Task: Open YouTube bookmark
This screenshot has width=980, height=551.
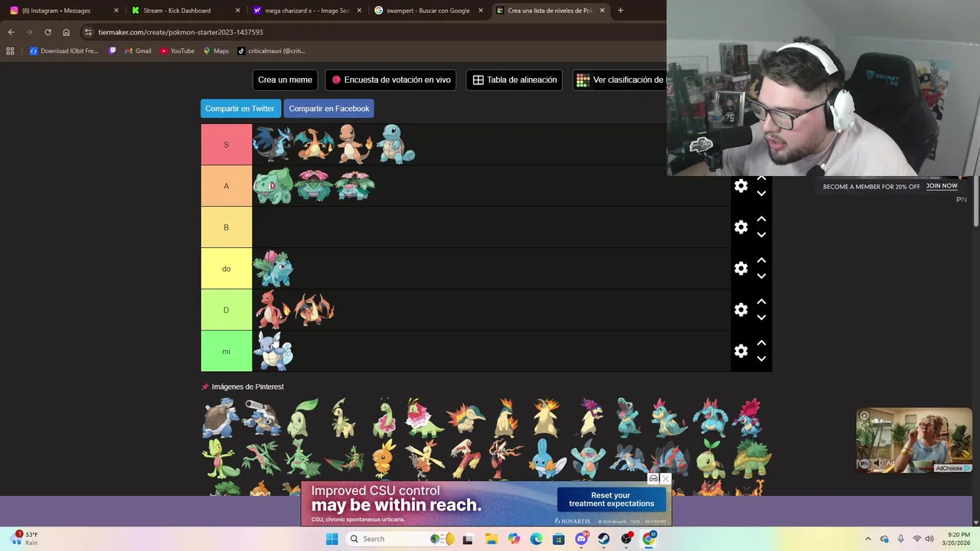Action: tap(177, 51)
